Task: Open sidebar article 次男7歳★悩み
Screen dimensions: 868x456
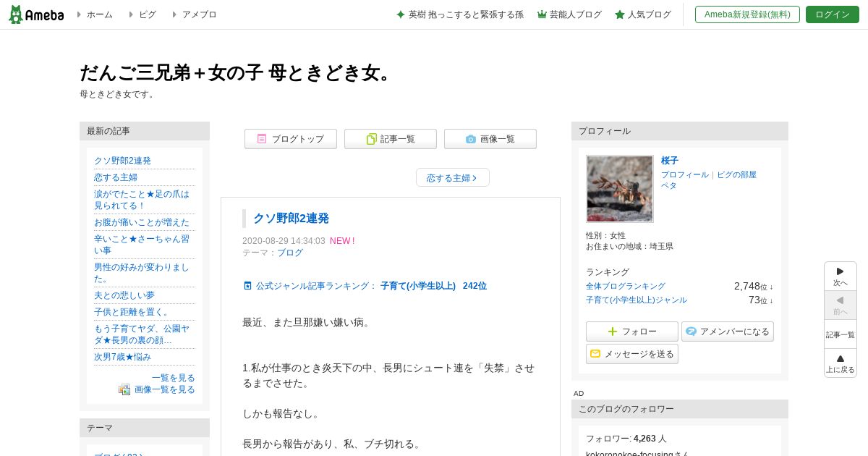Action: (x=122, y=357)
